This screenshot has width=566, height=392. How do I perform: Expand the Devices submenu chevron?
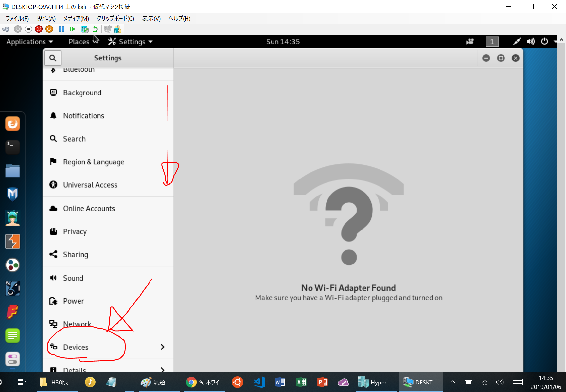coord(162,347)
